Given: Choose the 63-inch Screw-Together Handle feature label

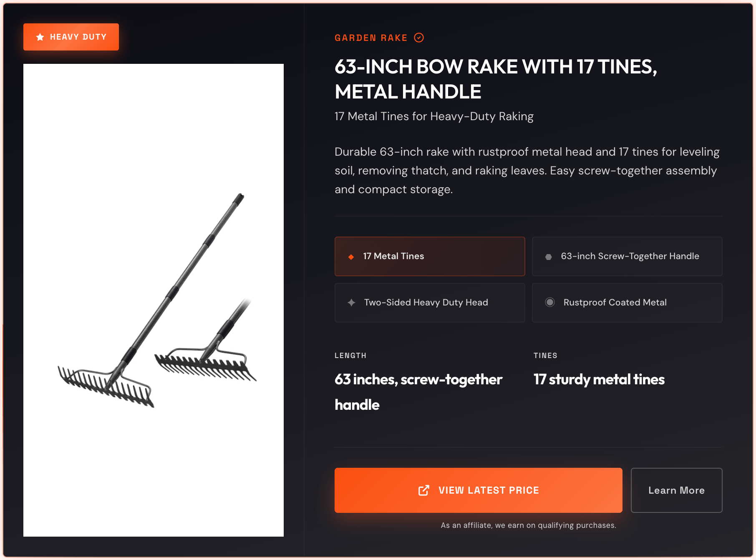Looking at the screenshot, I should [x=630, y=256].
